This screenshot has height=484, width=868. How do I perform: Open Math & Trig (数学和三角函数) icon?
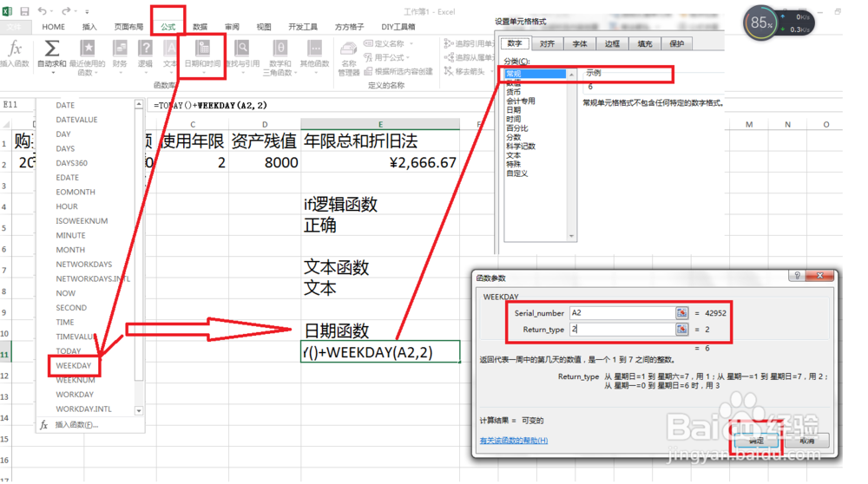click(x=280, y=48)
